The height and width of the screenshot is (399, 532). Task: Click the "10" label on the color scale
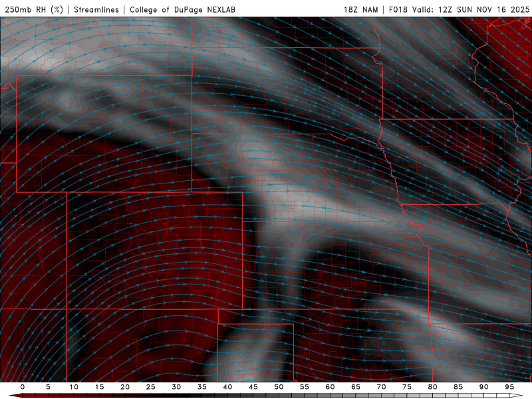click(74, 387)
